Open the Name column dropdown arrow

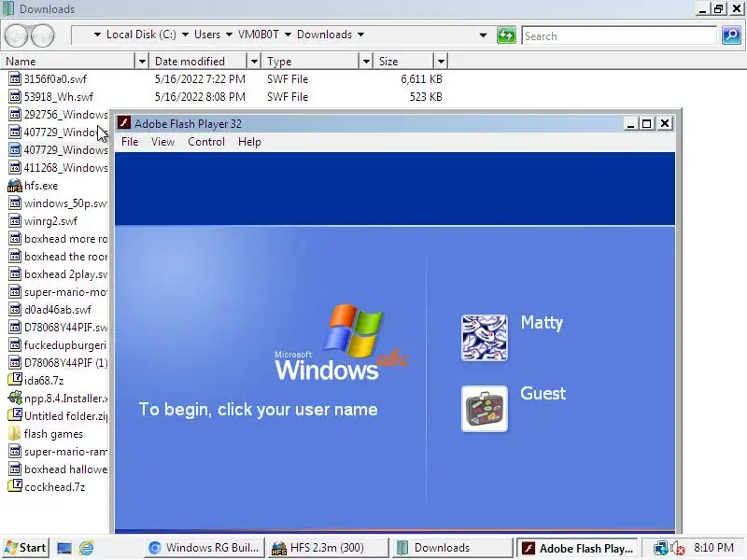tap(142, 62)
